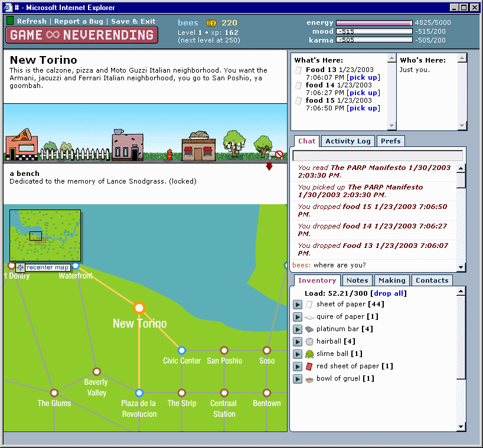Screen dimensions: 483x448
Task: Open the Making tab
Action: click(x=391, y=280)
